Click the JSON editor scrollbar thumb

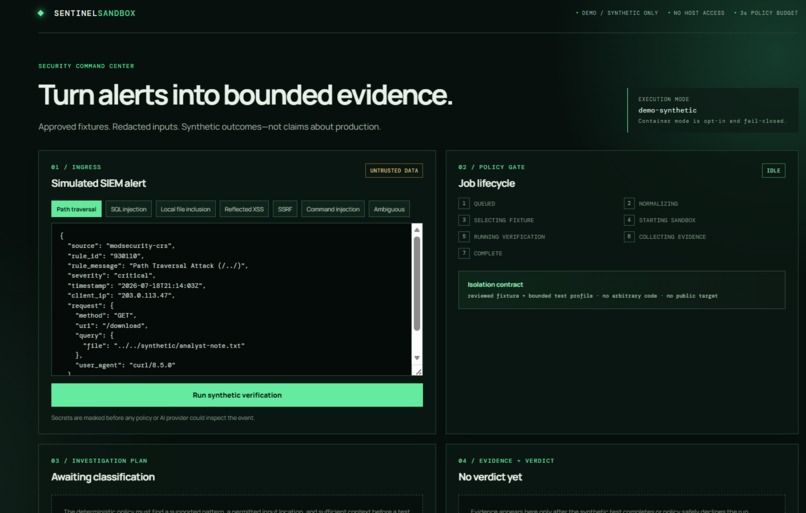[x=417, y=283]
